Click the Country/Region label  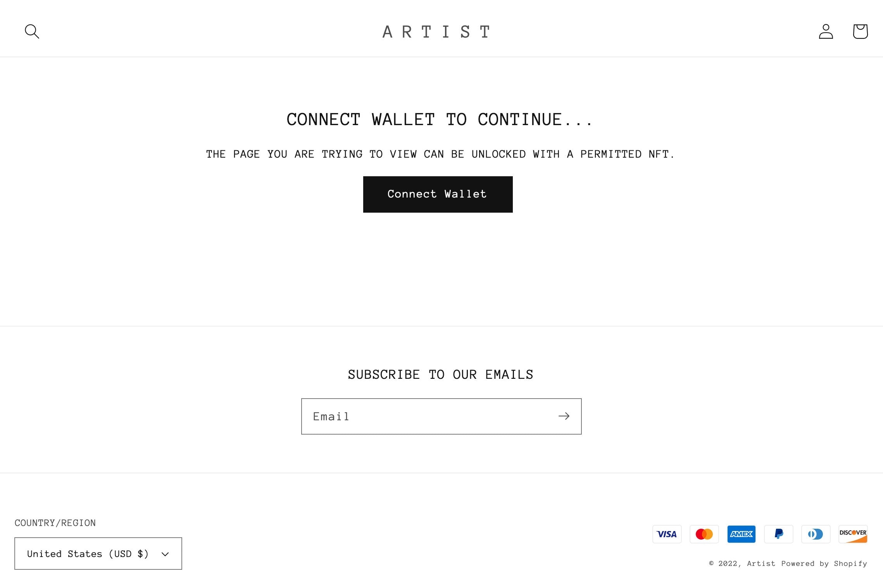55,523
